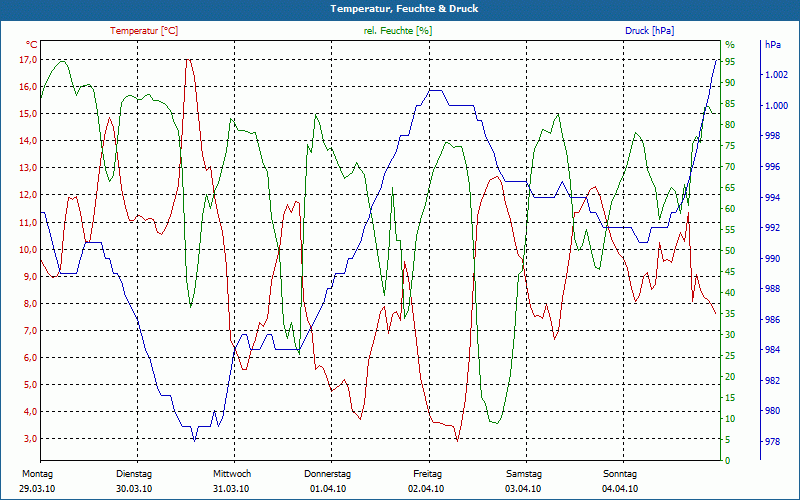Click the 'Mittwoch' day label

point(232,474)
